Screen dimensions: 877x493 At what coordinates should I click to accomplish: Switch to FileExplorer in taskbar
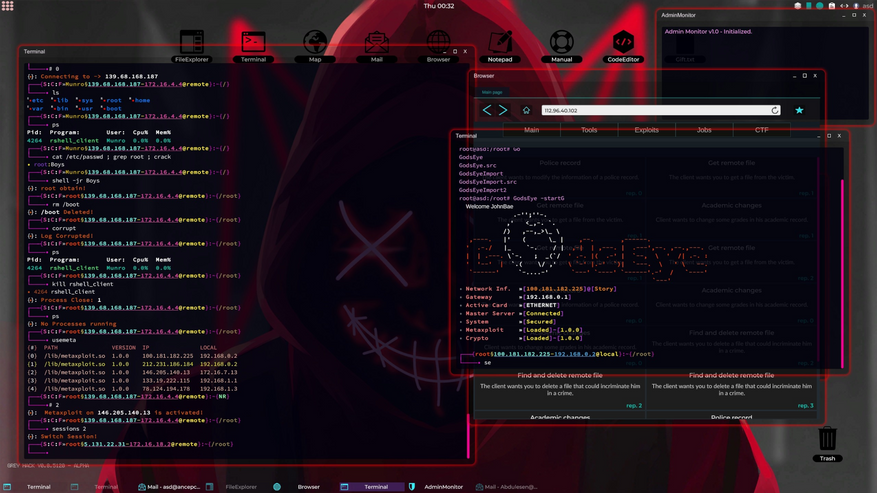tap(235, 487)
